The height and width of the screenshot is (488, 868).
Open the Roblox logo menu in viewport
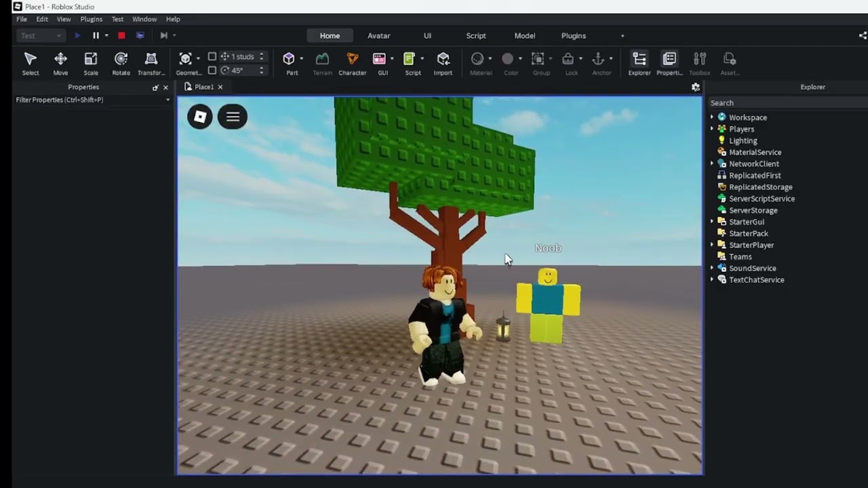point(200,117)
